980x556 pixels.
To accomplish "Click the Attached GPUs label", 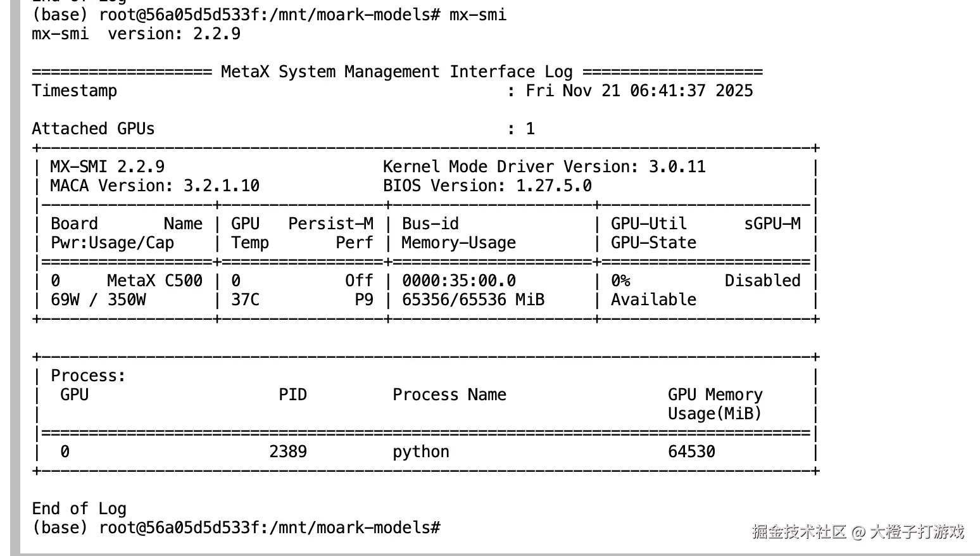I will [x=93, y=129].
